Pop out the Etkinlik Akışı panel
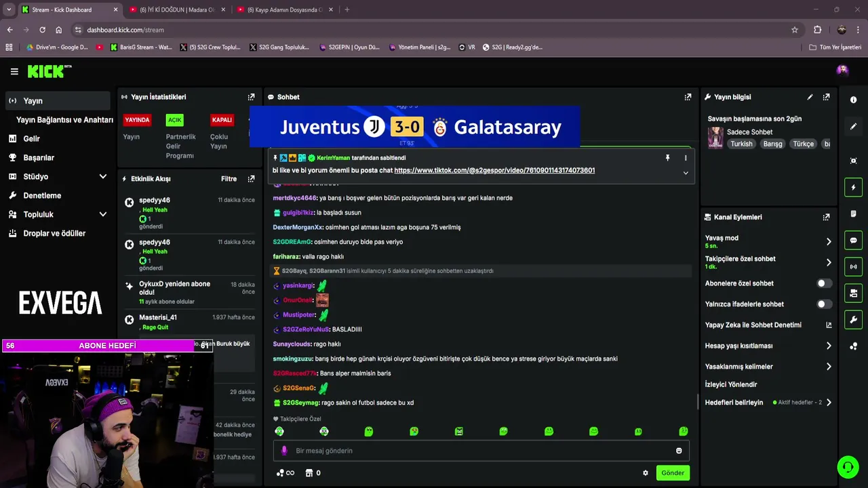The width and height of the screenshot is (868, 488). click(251, 179)
